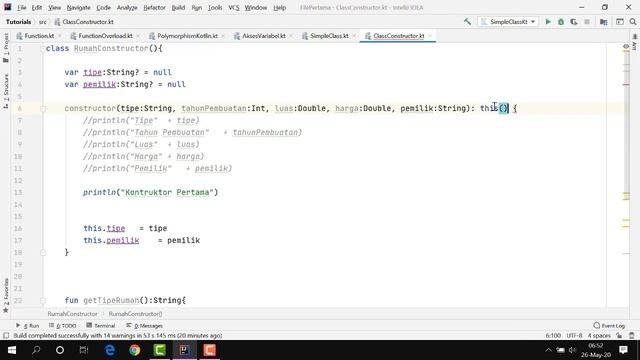
Task: Open the Windows notification center icon
Action: tap(623, 350)
